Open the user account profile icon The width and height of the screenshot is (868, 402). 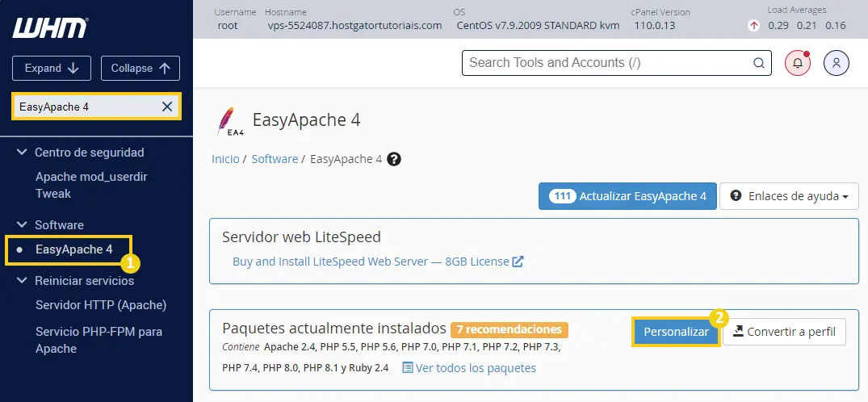tap(837, 63)
